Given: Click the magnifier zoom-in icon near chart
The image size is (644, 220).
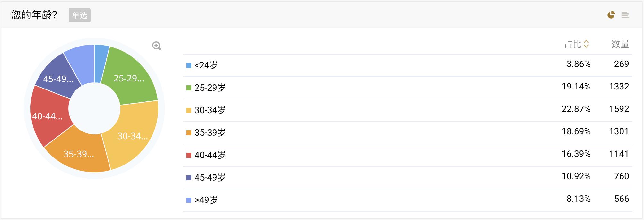Looking at the screenshot, I should (x=157, y=46).
